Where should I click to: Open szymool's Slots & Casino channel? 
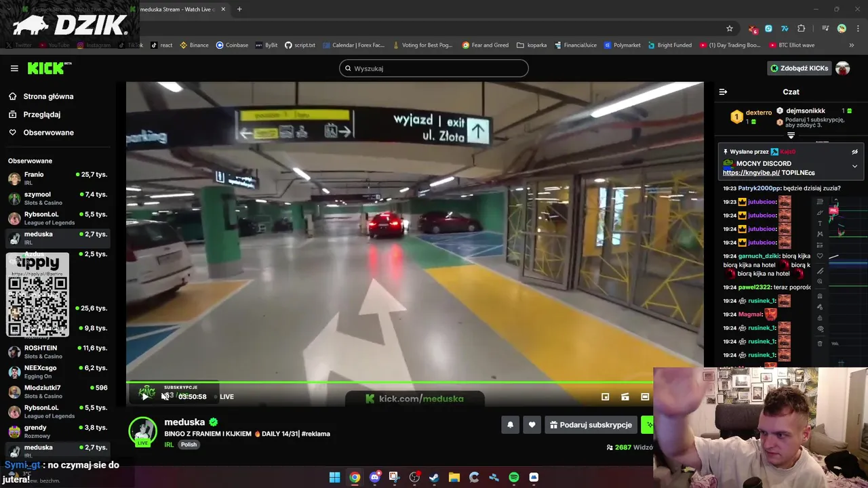58,198
